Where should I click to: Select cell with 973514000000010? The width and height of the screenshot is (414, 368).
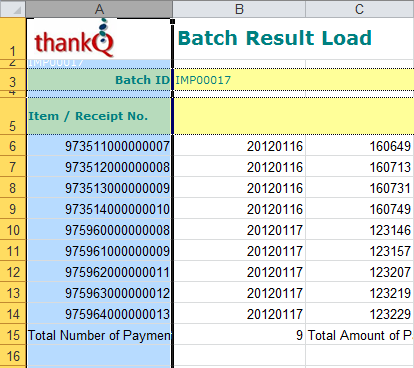pos(99,209)
